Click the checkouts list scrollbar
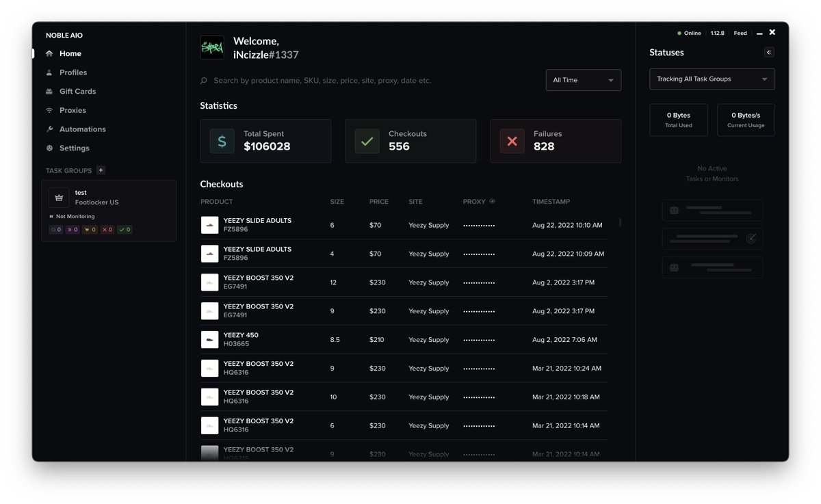Screen dimensions: 821x504 tap(621, 222)
